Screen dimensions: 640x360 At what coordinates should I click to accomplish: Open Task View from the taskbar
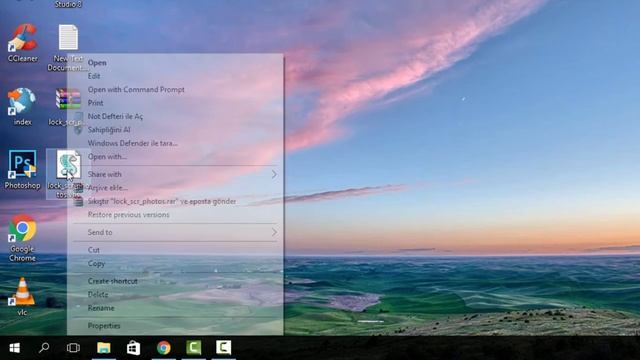[73, 348]
